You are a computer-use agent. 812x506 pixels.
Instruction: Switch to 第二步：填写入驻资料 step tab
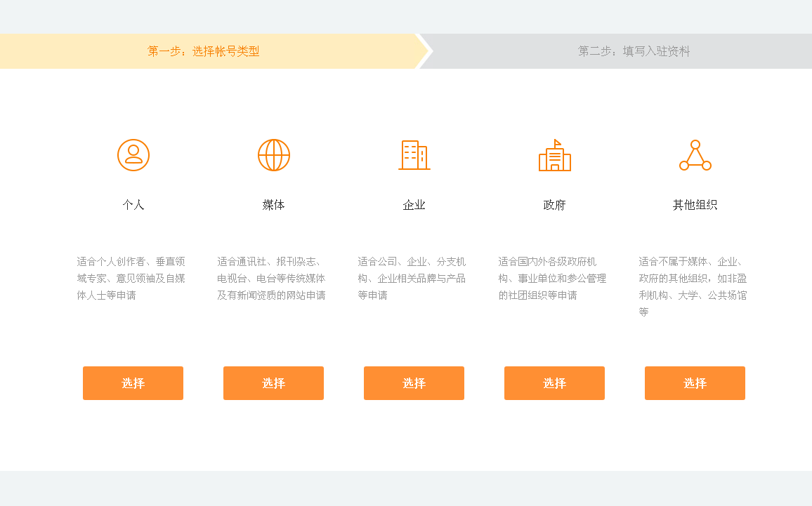tap(634, 51)
